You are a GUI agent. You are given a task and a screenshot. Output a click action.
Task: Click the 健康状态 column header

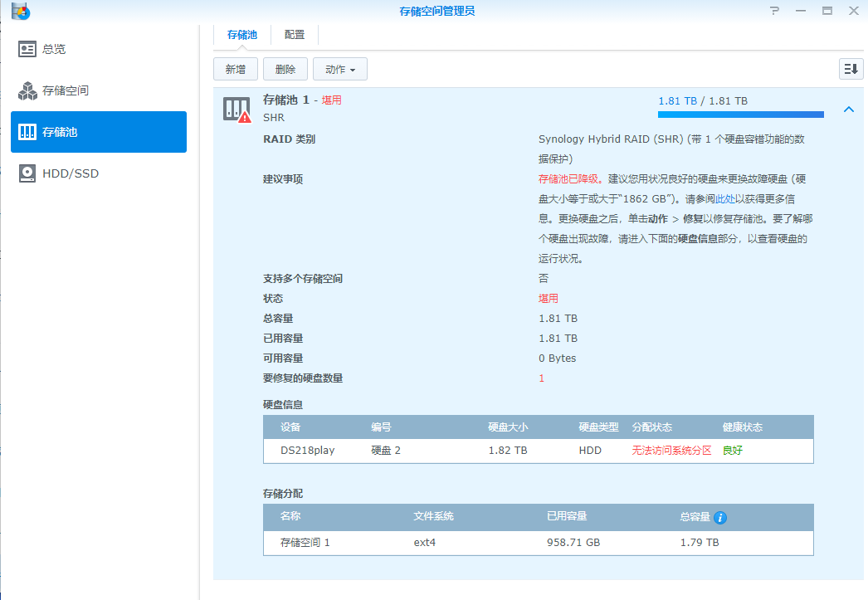(743, 427)
